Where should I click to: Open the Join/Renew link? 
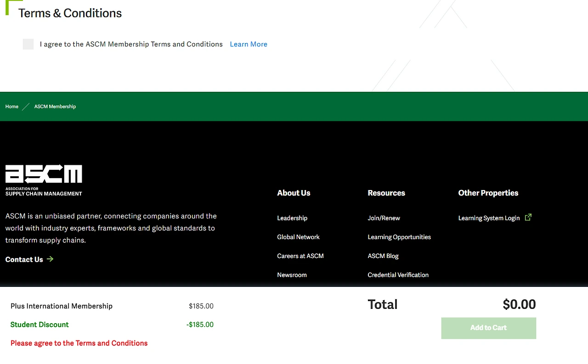point(384,218)
